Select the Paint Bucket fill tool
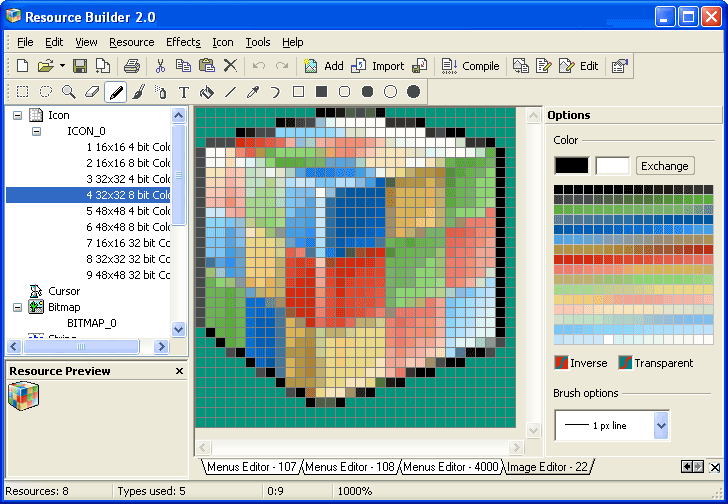 pyautogui.click(x=207, y=92)
